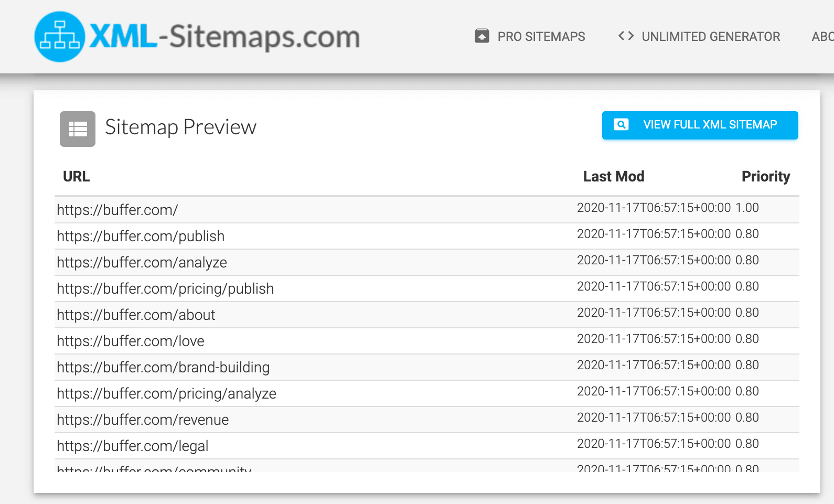Viewport: 834px width, 504px height.
Task: Click the magnifier icon in View Full XML Sitemap
Action: 621,125
